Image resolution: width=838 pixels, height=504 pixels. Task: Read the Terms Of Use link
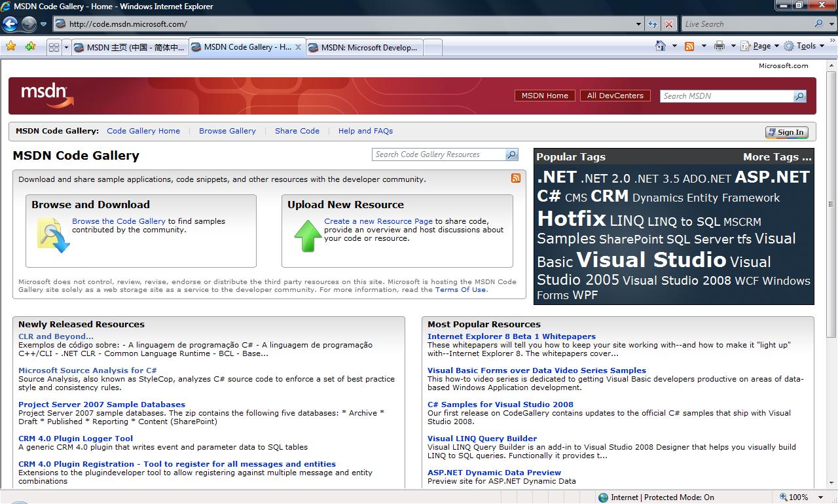point(461,289)
